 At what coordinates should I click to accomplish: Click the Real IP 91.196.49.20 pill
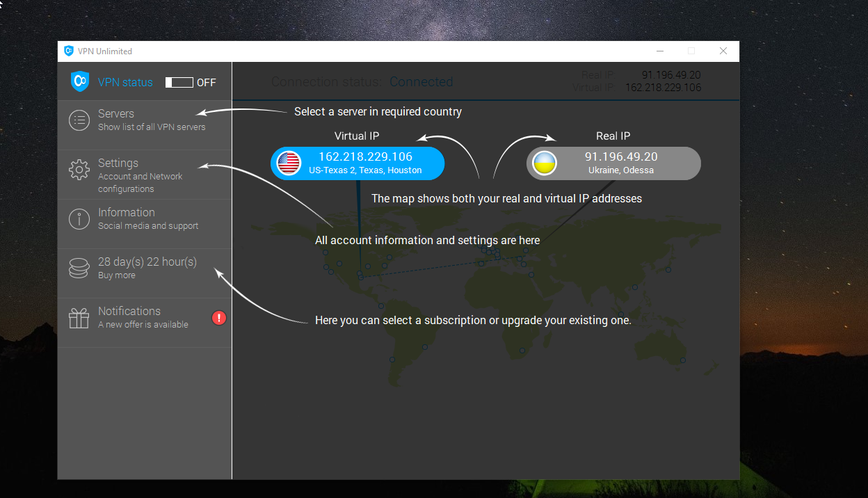click(x=613, y=163)
